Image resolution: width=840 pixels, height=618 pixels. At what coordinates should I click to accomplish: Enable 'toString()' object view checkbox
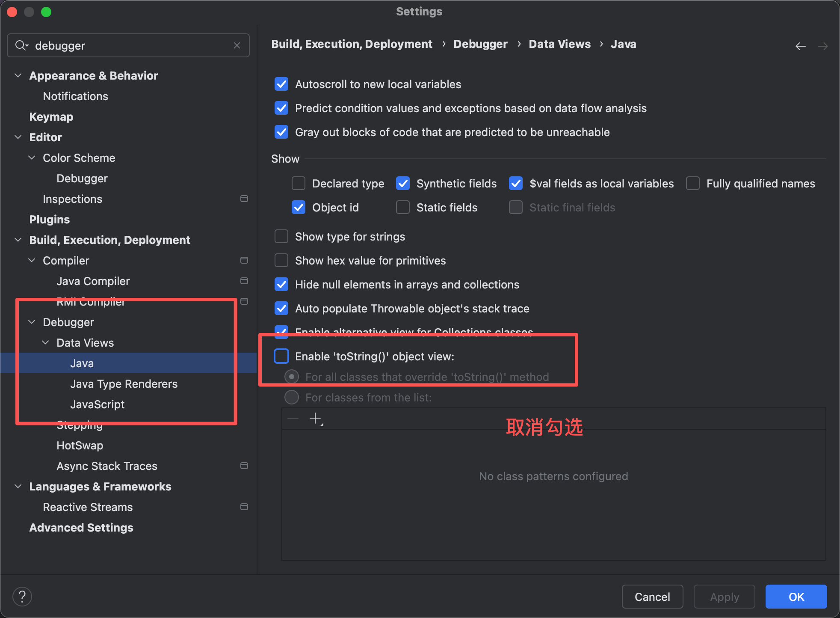click(281, 356)
